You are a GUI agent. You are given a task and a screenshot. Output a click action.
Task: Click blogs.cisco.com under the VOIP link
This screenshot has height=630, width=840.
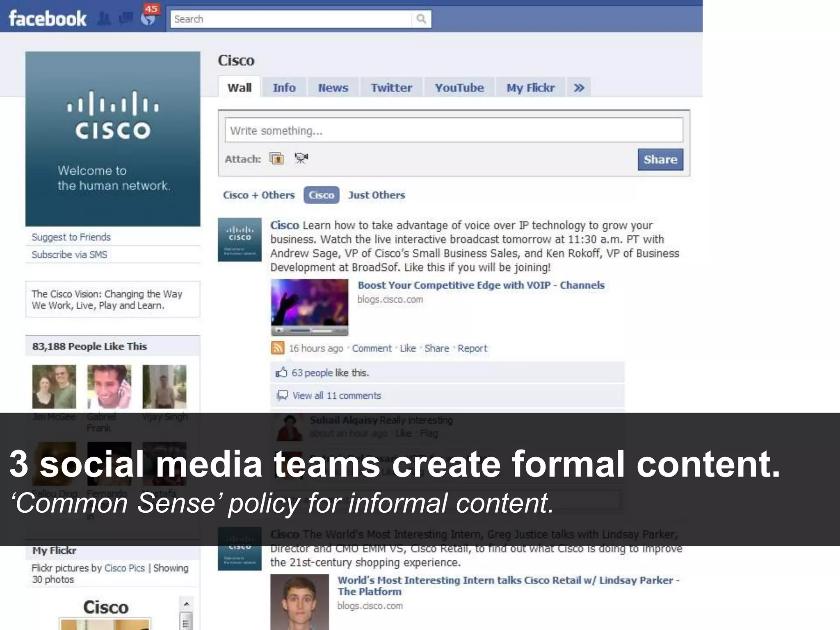point(390,299)
